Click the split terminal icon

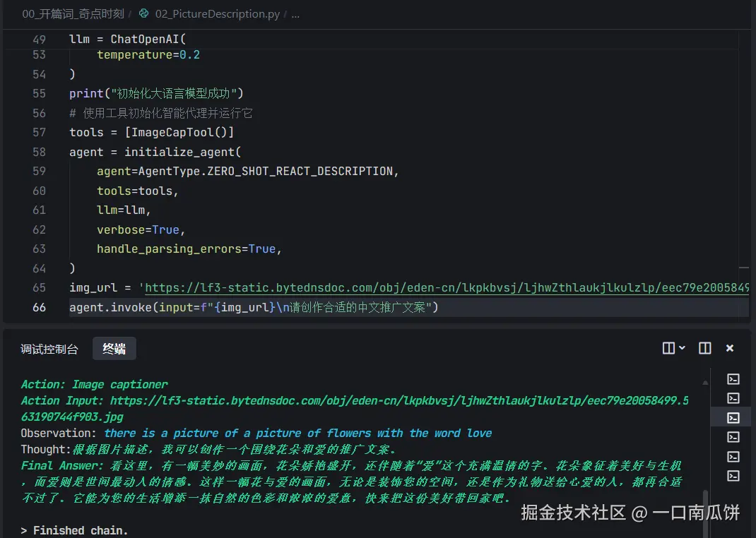point(668,348)
